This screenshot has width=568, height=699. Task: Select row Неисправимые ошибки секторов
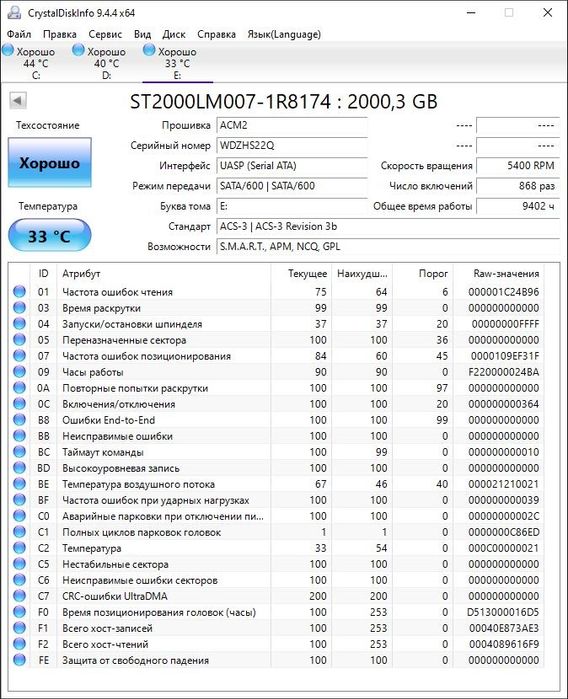pyautogui.click(x=276, y=580)
